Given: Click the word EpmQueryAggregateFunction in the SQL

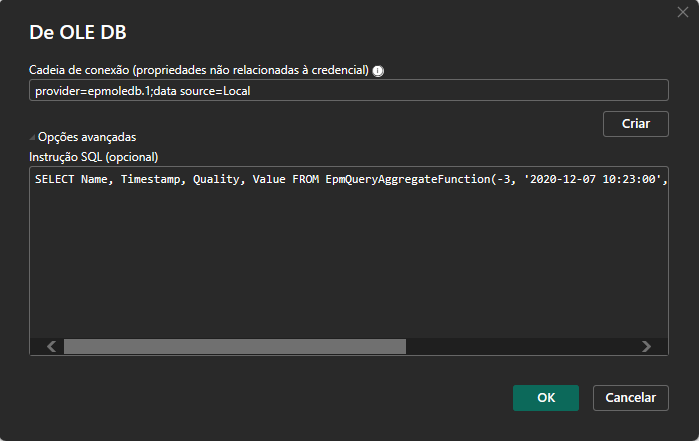Looking at the screenshot, I should point(408,179).
